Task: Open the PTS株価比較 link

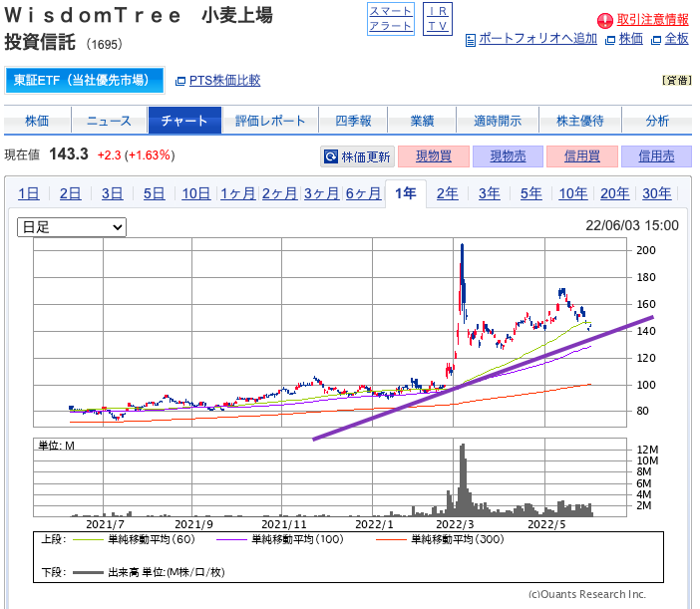Action: pyautogui.click(x=224, y=81)
